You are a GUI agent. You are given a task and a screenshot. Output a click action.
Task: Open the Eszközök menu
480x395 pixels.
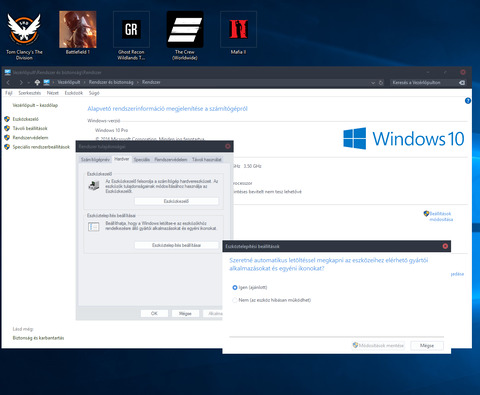pos(74,93)
